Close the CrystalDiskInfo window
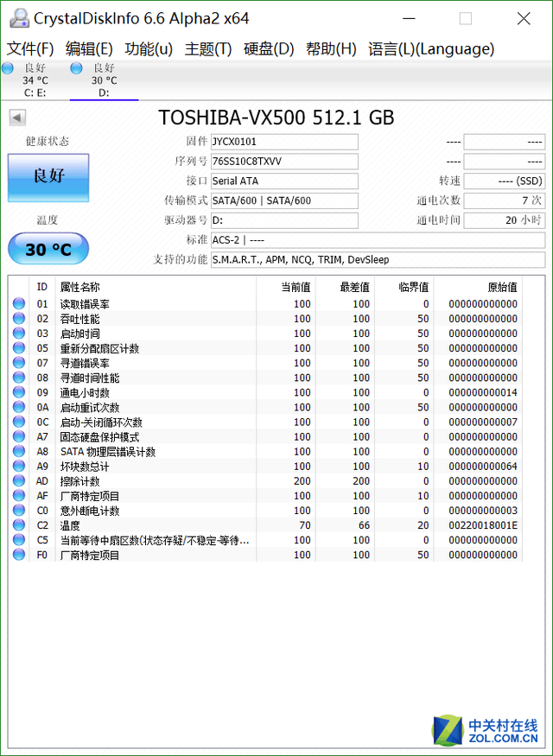 524,19
